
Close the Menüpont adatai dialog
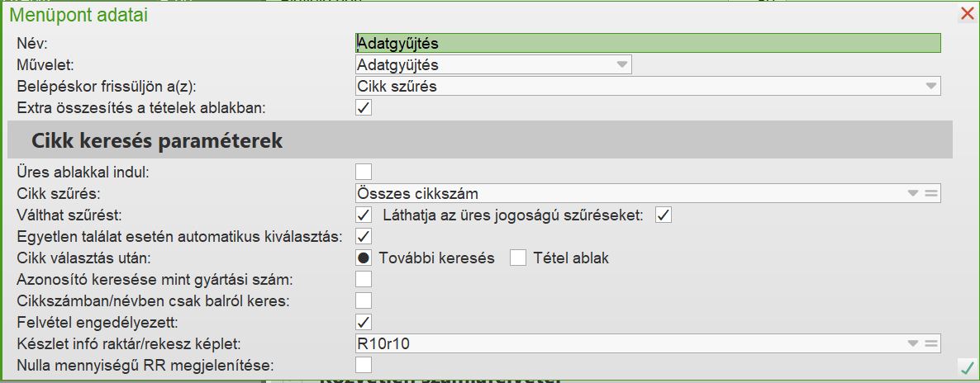pos(967,13)
